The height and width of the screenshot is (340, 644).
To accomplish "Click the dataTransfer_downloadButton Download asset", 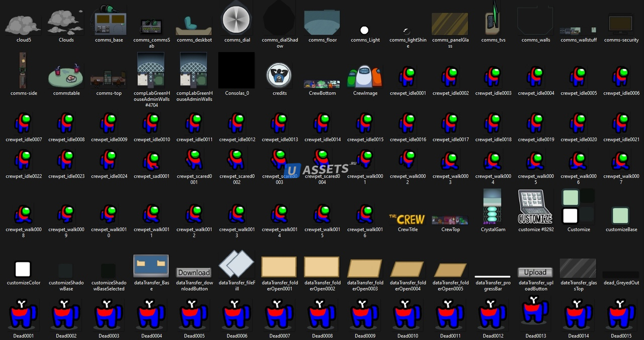I will click(194, 273).
